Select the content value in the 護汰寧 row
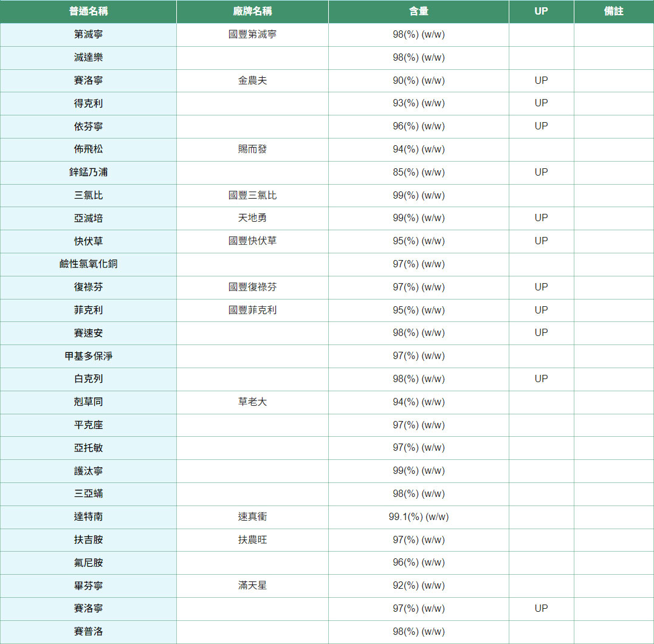The width and height of the screenshot is (654, 644). pyautogui.click(x=418, y=471)
